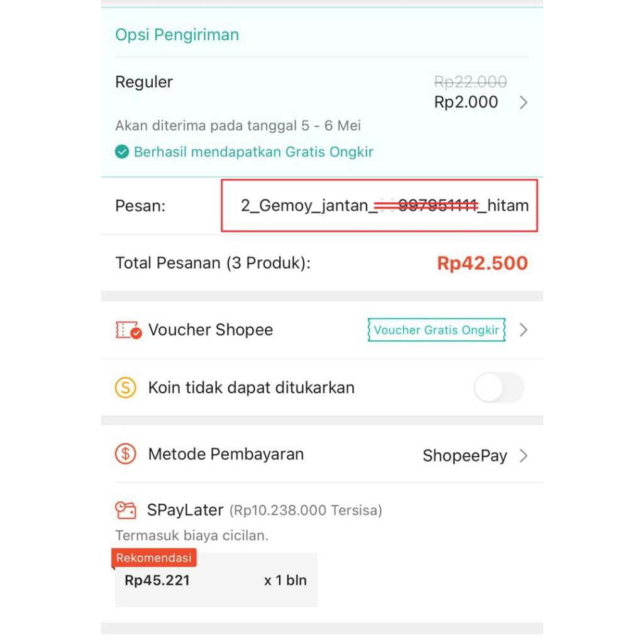
Task: Expand shipping options via Rp2.000 chevron
Action: 523,103
